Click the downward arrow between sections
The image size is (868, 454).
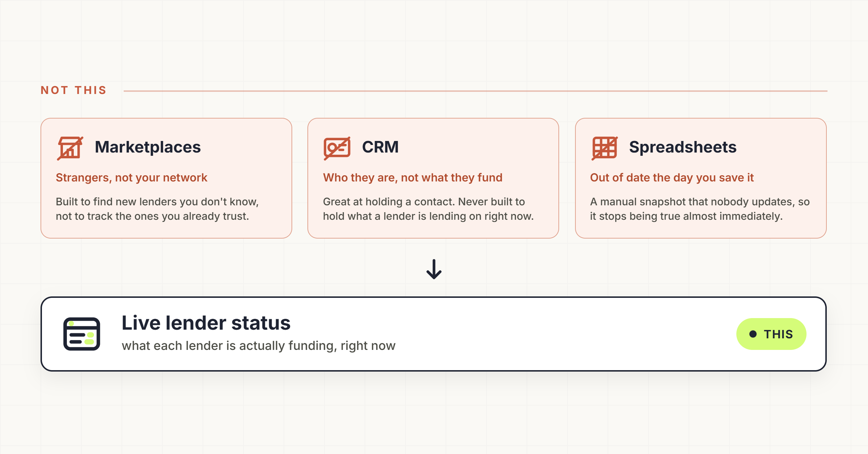coord(434,269)
